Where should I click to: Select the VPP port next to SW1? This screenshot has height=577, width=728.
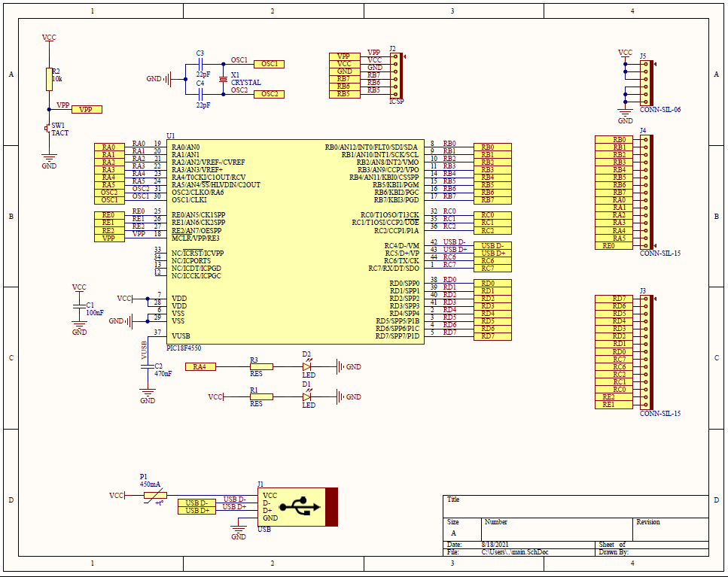[x=87, y=110]
